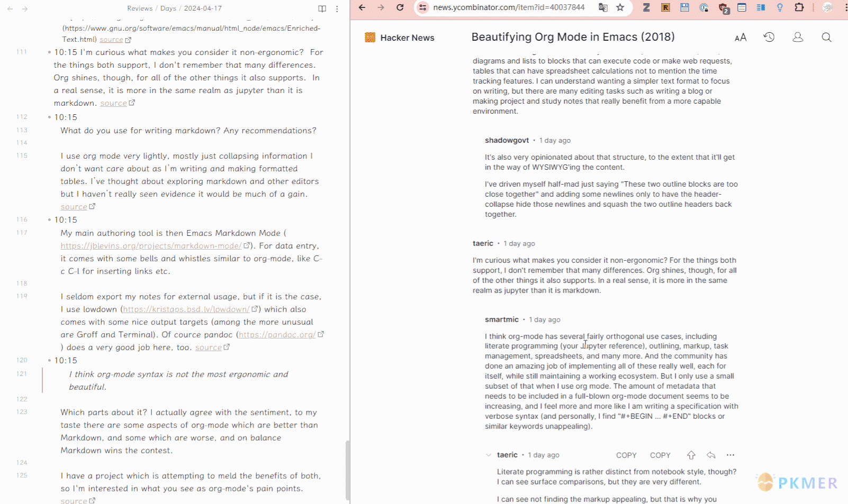Click the browser forward arrow
Screen dimensions: 848x504
pos(381,7)
